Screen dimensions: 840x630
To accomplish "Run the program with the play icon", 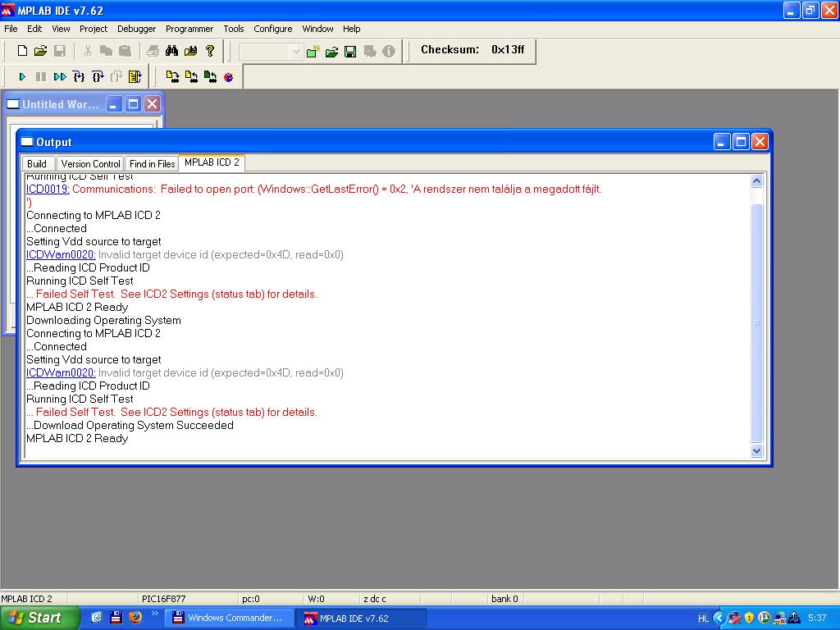I will coord(22,77).
